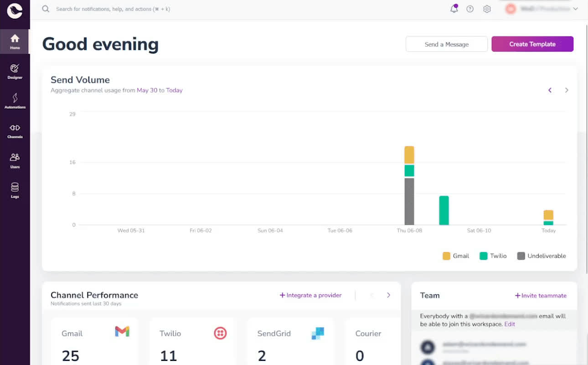This screenshot has height=365, width=588.
Task: Toggle the Gmail legend in the chart
Action: [x=456, y=256]
